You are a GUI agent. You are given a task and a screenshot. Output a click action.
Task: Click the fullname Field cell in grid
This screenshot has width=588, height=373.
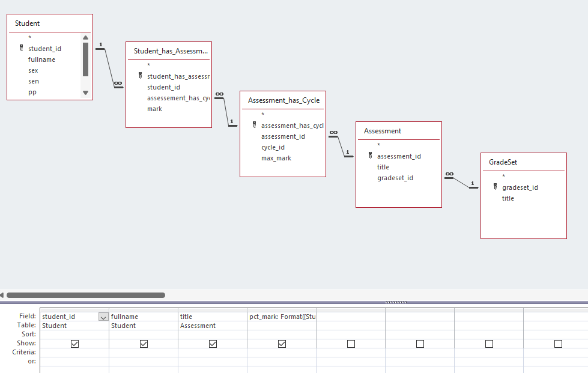(x=144, y=317)
